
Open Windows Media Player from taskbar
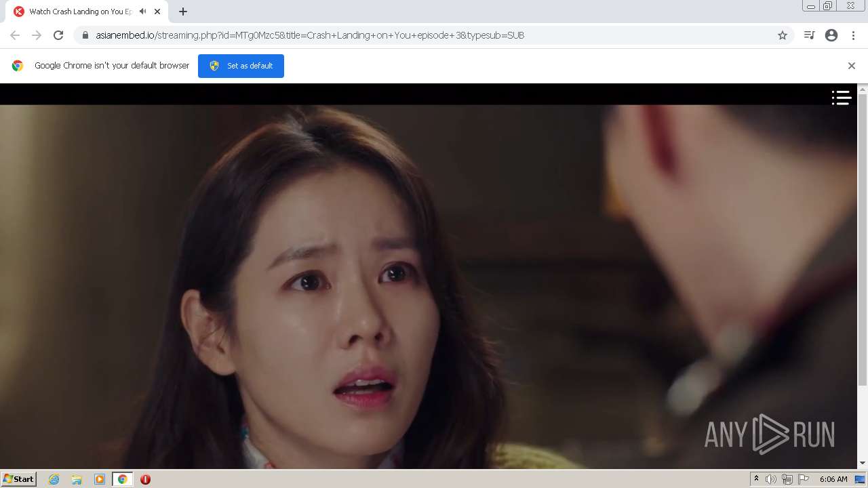[100, 479]
